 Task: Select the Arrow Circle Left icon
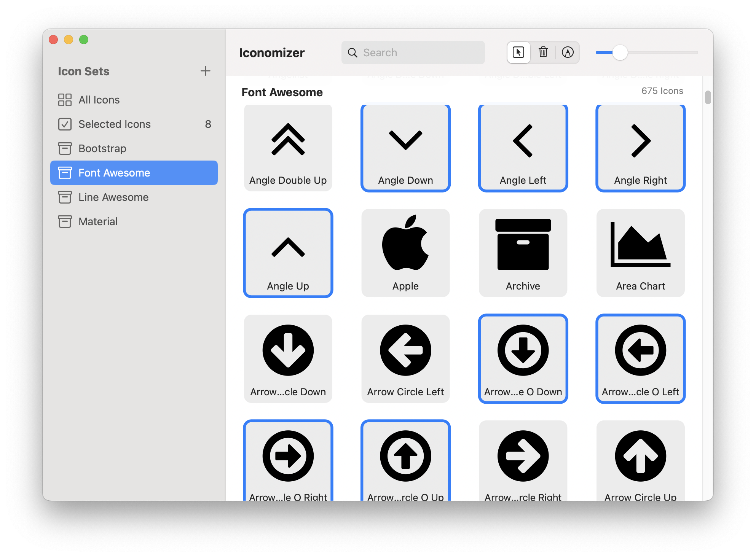(405, 358)
